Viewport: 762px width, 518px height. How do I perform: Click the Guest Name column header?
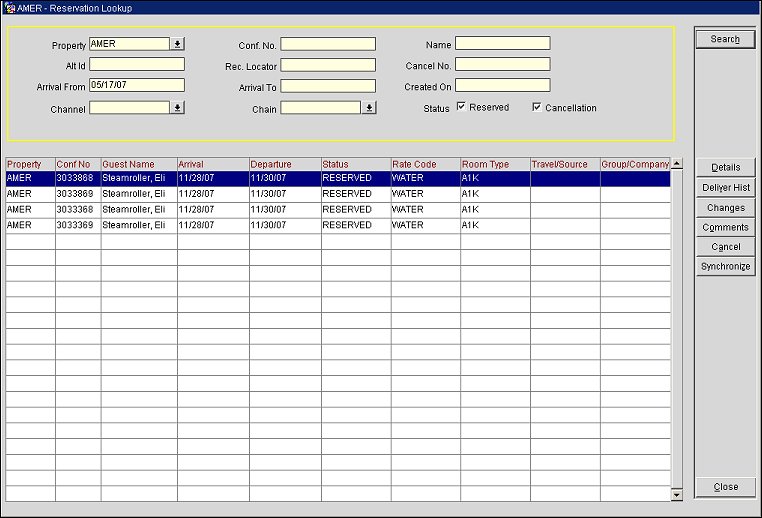[x=138, y=164]
